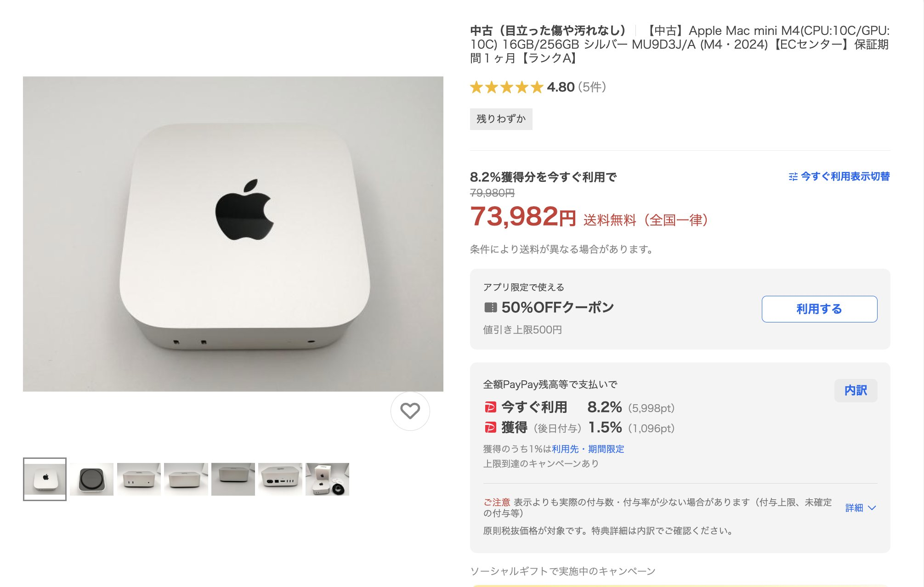Image resolution: width=924 pixels, height=587 pixels.
Task: Select the fourth product thumbnail
Action: click(186, 479)
